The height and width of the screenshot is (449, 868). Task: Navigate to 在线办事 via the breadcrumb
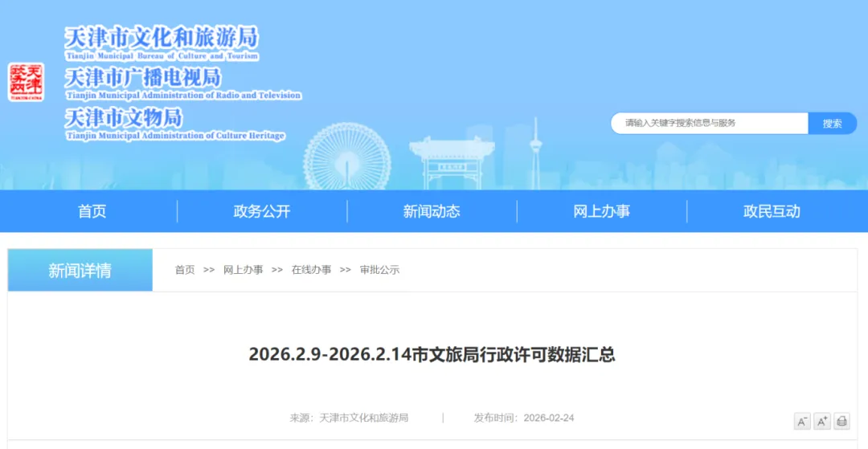tap(311, 270)
